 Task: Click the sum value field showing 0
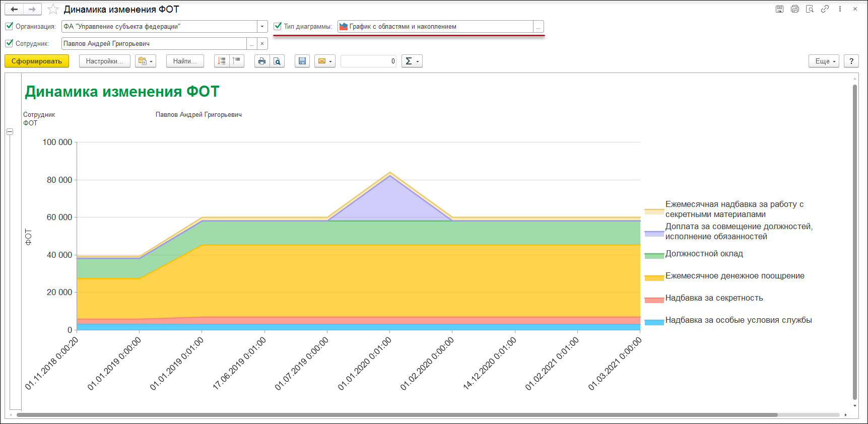point(369,61)
